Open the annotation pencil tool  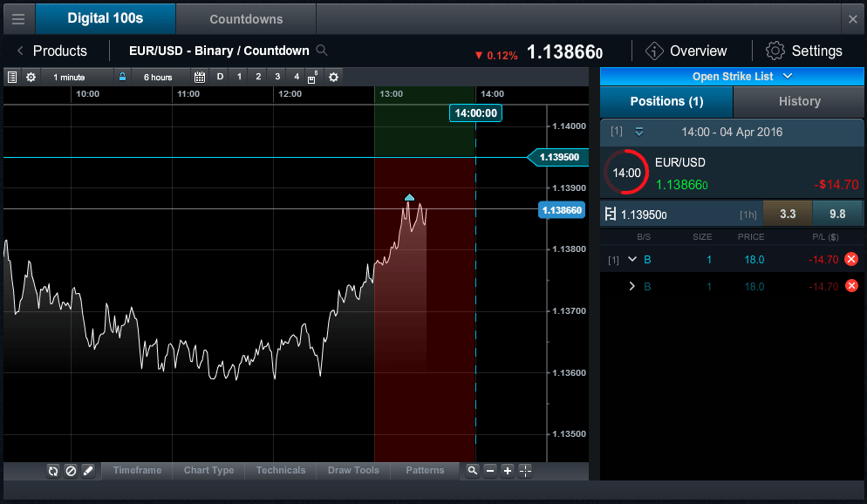pyautogui.click(x=89, y=471)
